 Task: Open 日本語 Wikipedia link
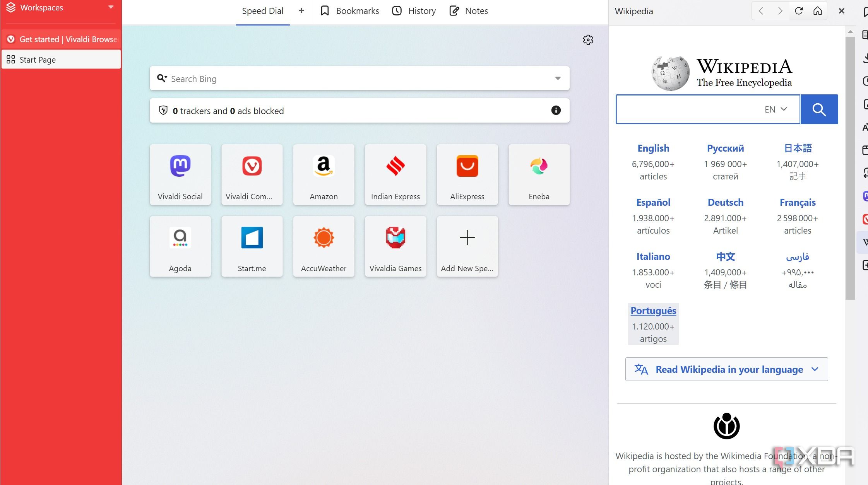(798, 148)
